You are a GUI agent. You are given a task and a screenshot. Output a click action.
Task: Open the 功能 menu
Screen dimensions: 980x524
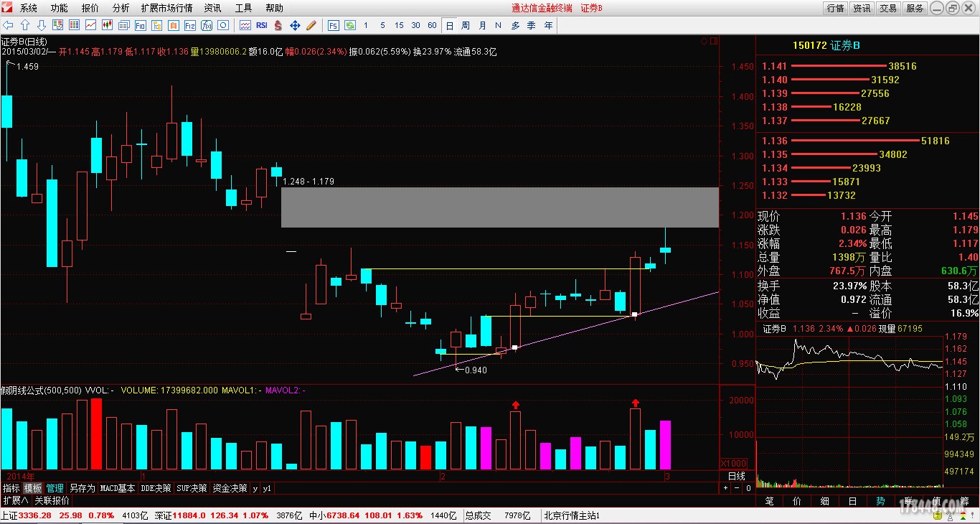[x=60, y=8]
